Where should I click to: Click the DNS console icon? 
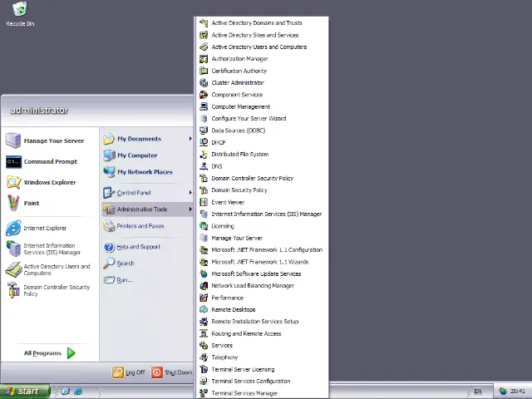tap(204, 166)
